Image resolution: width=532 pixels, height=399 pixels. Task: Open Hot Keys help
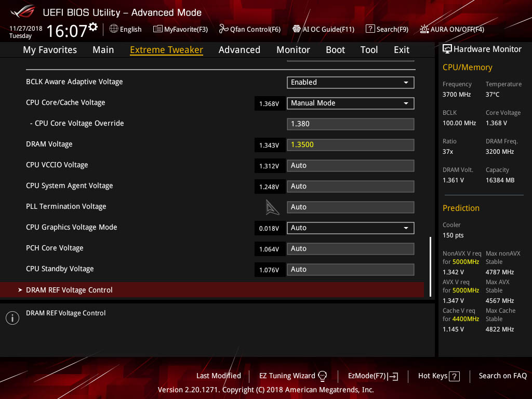[438, 376]
